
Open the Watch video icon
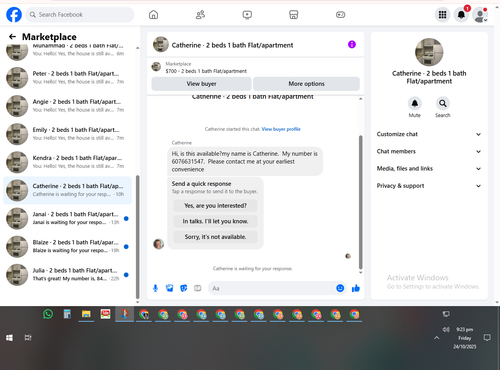[x=247, y=15]
